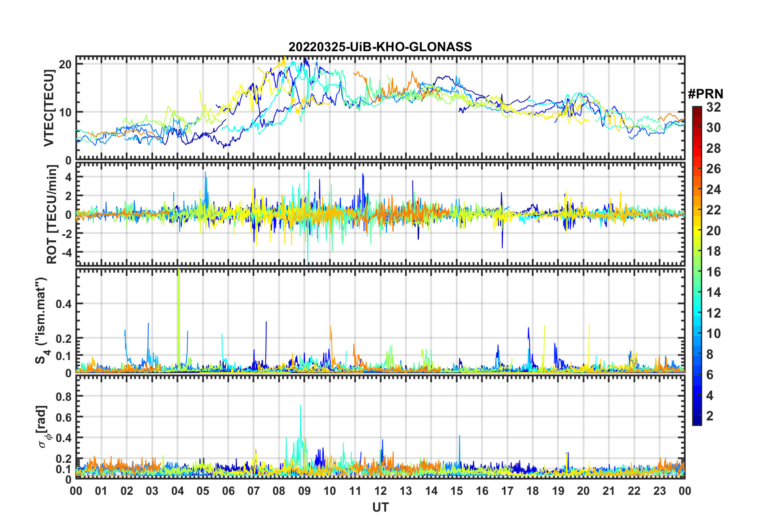Pick the dark blue color at colorbar bottom
This screenshot has height=532, width=761.
(x=697, y=421)
